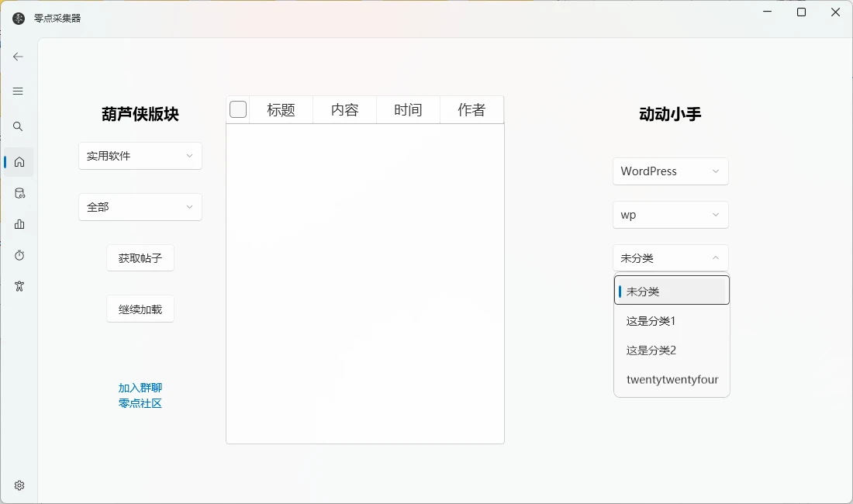Viewport: 853px width, 504px height.
Task: Expand the WordPress platform dropdown
Action: (x=670, y=171)
